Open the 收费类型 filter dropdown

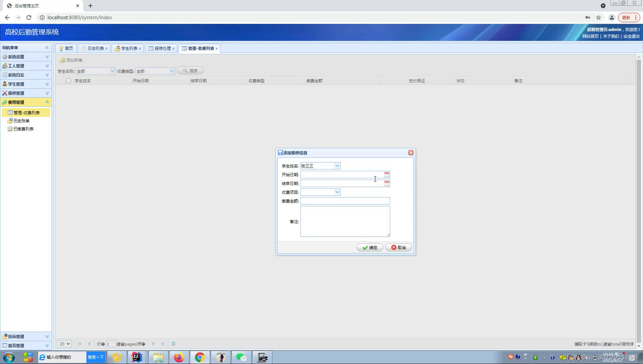(172, 71)
